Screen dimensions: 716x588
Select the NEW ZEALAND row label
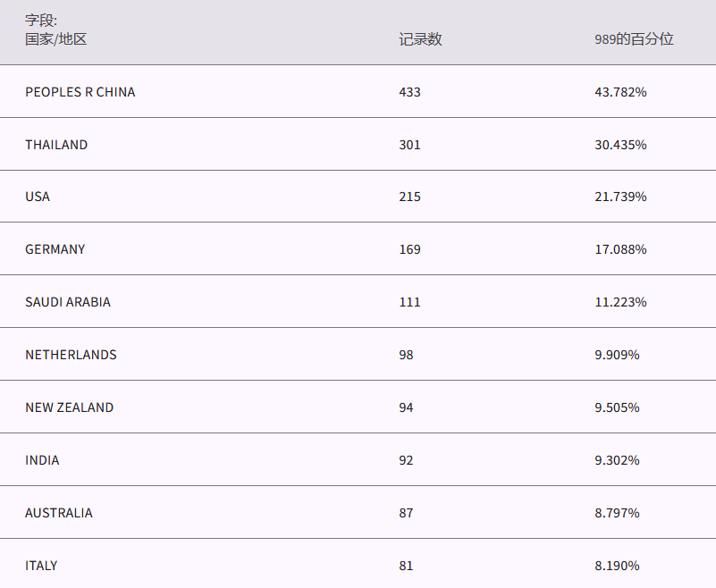click(70, 407)
